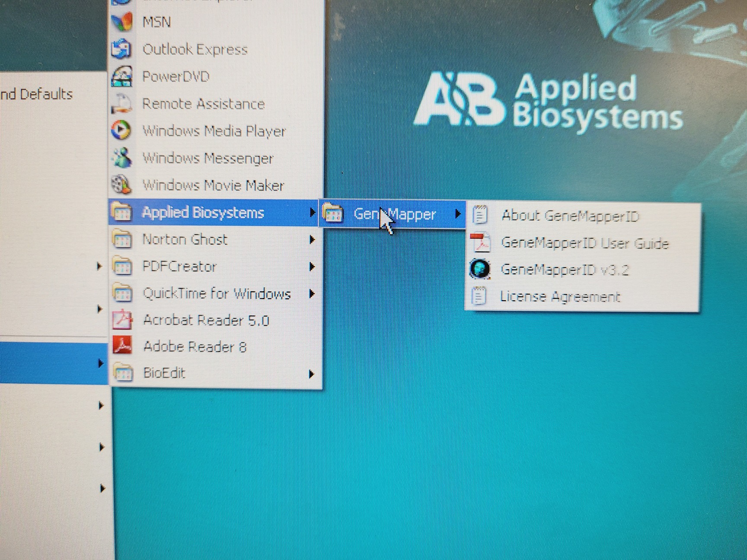Click the red Adobe Reader 8 icon
The image size is (747, 560).
123,346
